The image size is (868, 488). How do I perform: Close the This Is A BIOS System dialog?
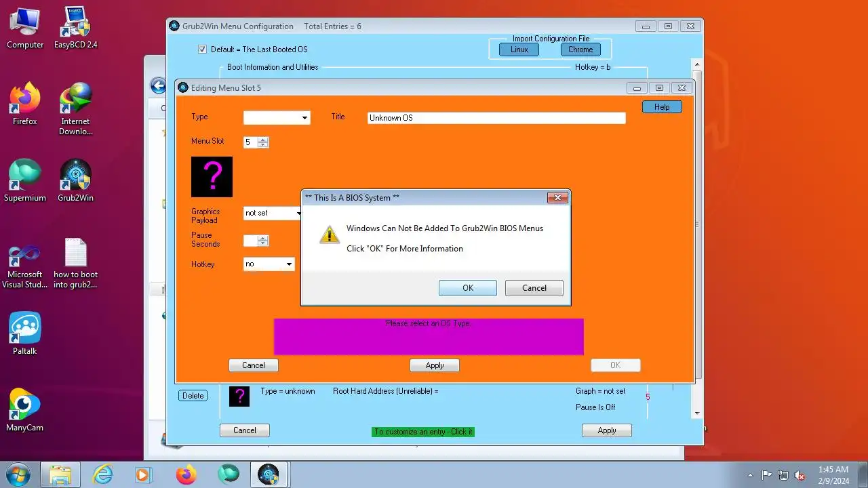tap(557, 197)
